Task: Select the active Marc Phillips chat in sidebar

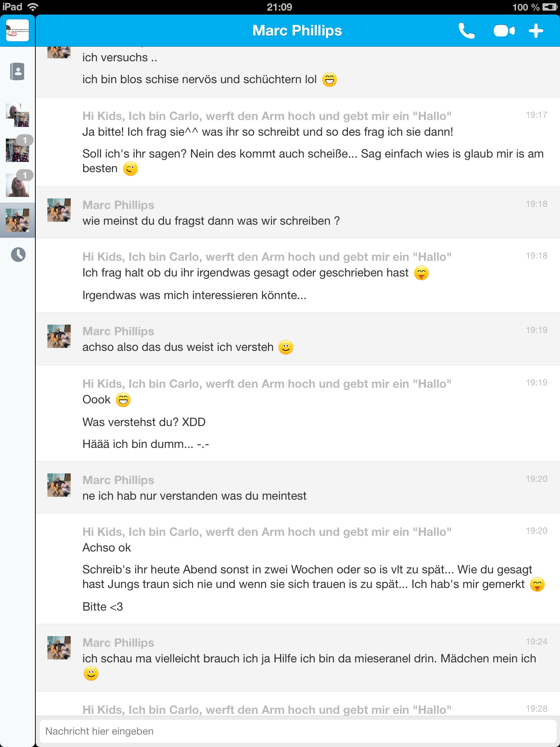Action: [17, 220]
